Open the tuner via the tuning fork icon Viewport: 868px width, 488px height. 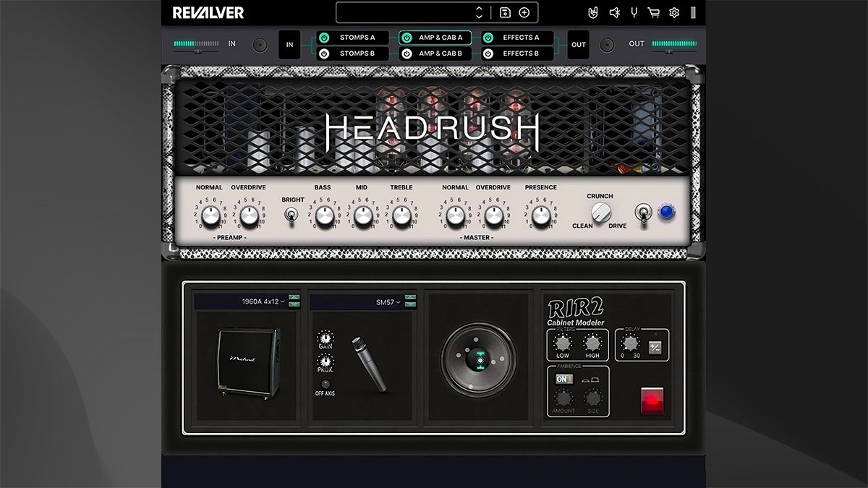(x=634, y=12)
